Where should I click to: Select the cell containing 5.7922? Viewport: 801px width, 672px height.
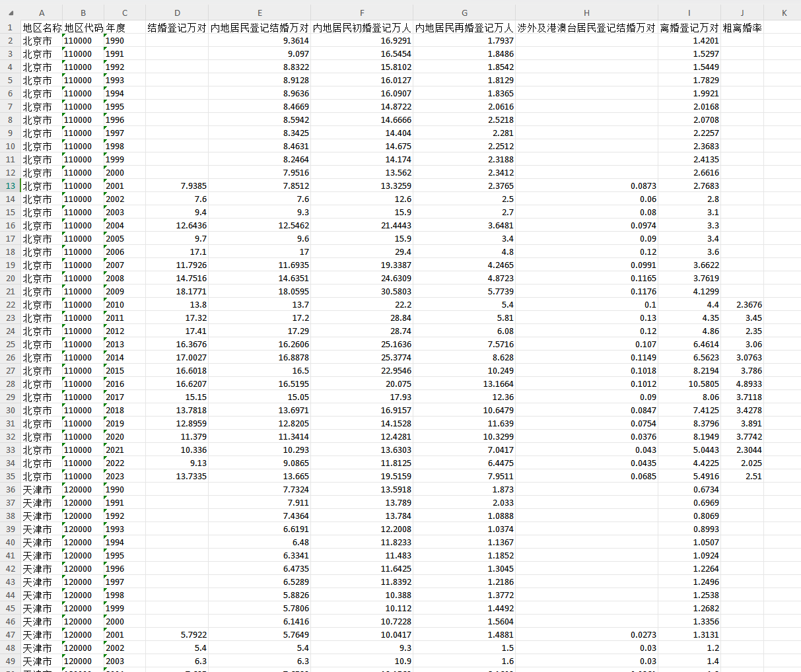pyautogui.click(x=177, y=634)
